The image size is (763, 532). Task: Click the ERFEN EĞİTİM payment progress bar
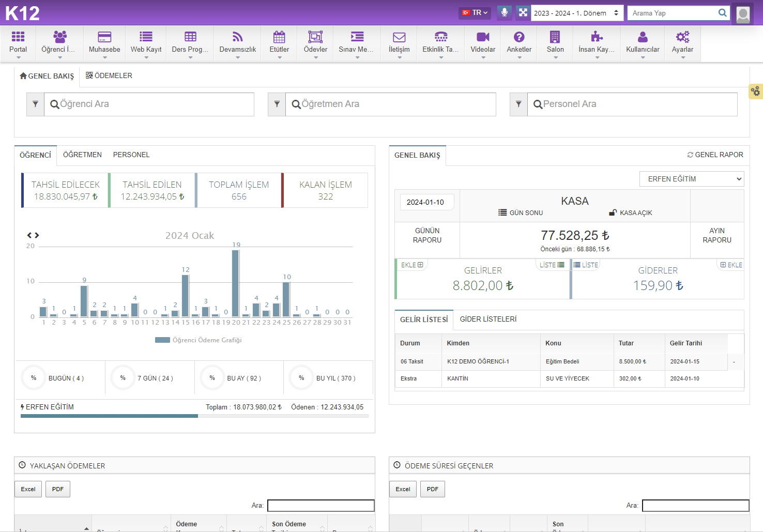(194, 416)
